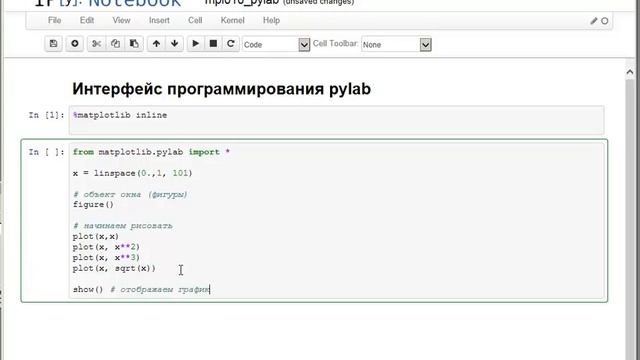This screenshot has width=640, height=360.
Task: Interrupt the kernel with the stop button
Action: click(x=213, y=44)
